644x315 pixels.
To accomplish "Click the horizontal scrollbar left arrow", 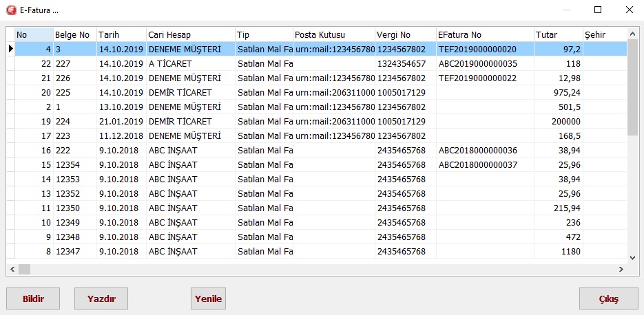I will pyautogui.click(x=12, y=268).
